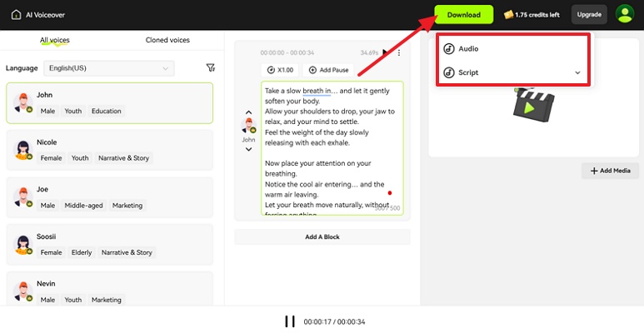
Task: Click the credits left indicator
Action: tap(532, 14)
